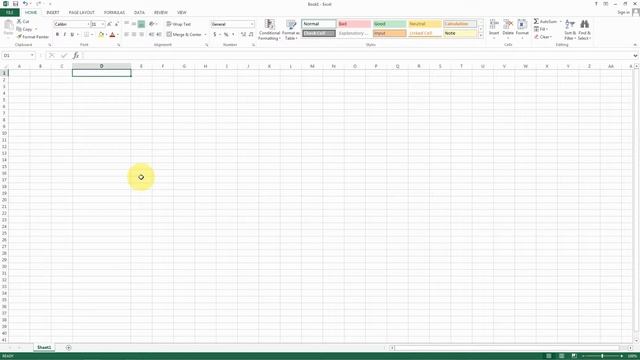Click the formula bar input field

pos(357,56)
